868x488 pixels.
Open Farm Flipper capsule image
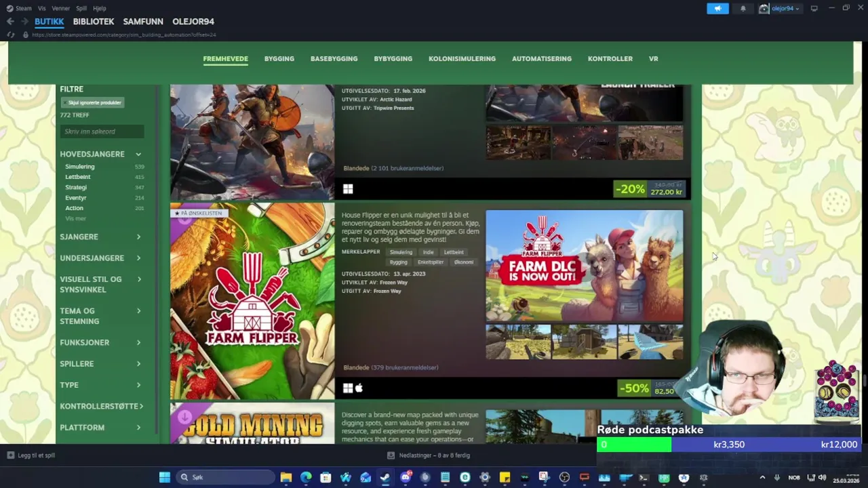252,301
